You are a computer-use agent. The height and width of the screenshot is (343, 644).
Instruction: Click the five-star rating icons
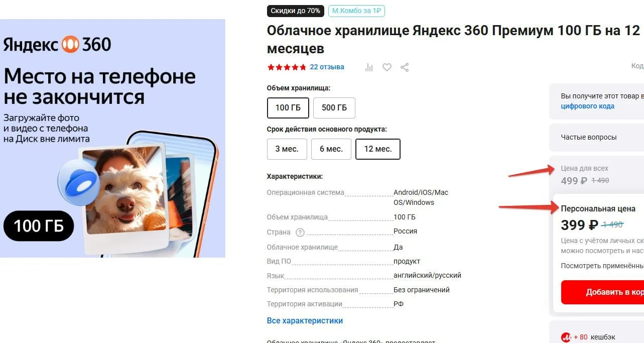(287, 67)
